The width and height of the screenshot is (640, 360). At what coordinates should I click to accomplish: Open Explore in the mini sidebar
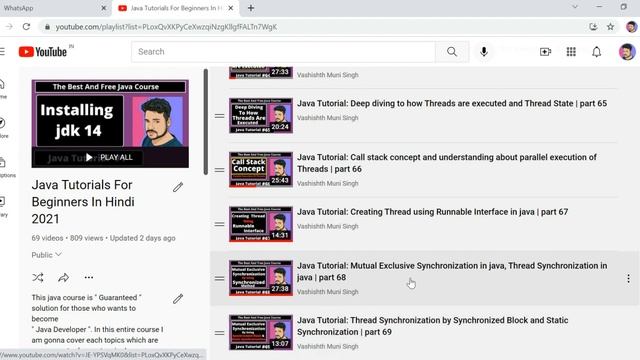point(3,128)
